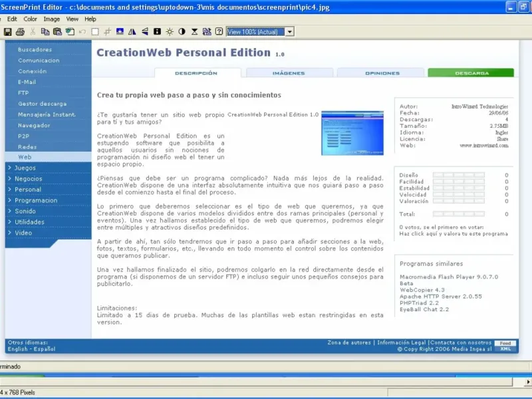Click the hourglass-shaped toolbar icon
The height and width of the screenshot is (399, 532).
(x=194, y=32)
